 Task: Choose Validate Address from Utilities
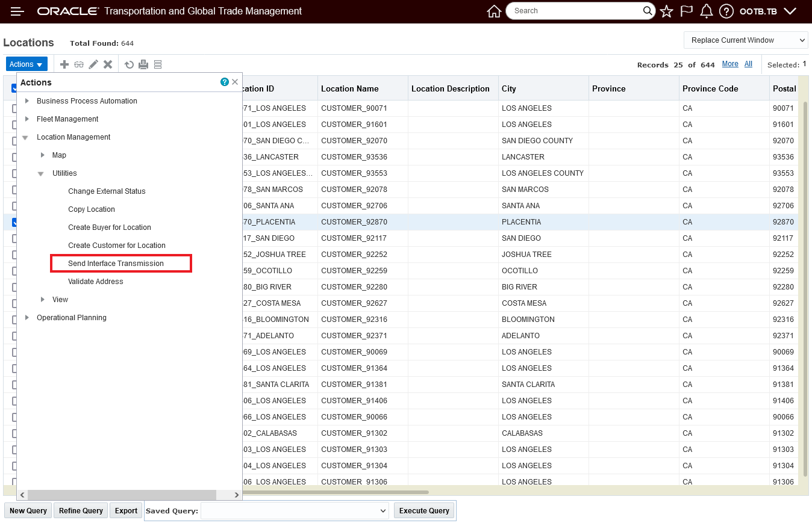coord(95,282)
